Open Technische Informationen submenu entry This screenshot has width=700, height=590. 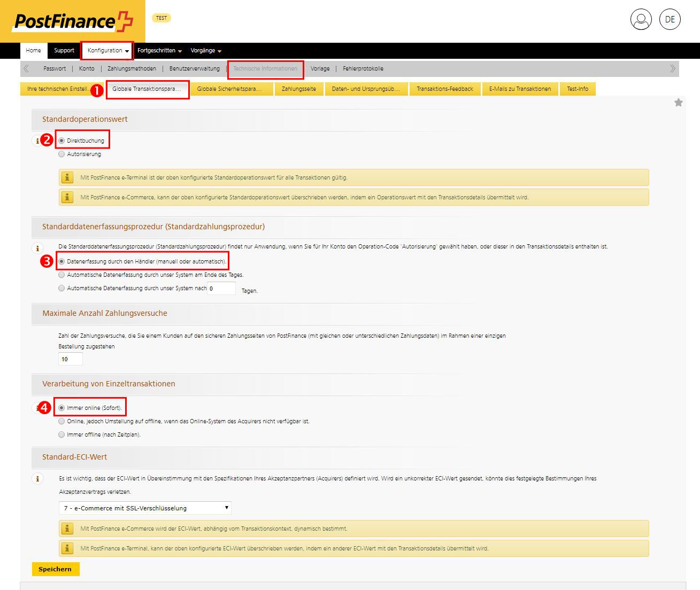pos(265,68)
